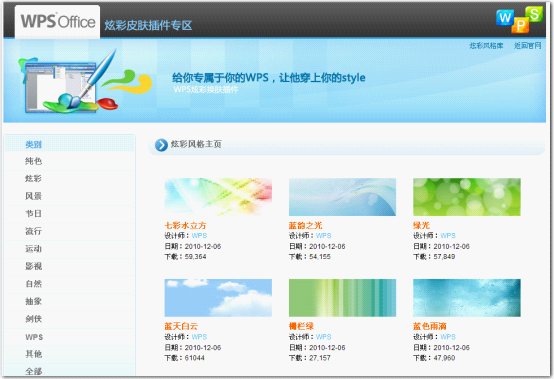Viewport: 554px width, 379px height.
Task: Select the 流行 category
Action: click(x=34, y=231)
